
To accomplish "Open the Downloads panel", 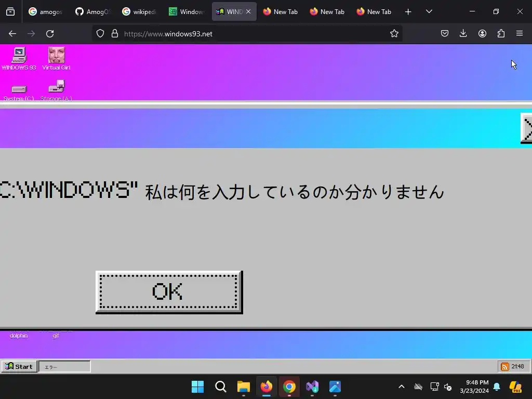I will pyautogui.click(x=463, y=34).
